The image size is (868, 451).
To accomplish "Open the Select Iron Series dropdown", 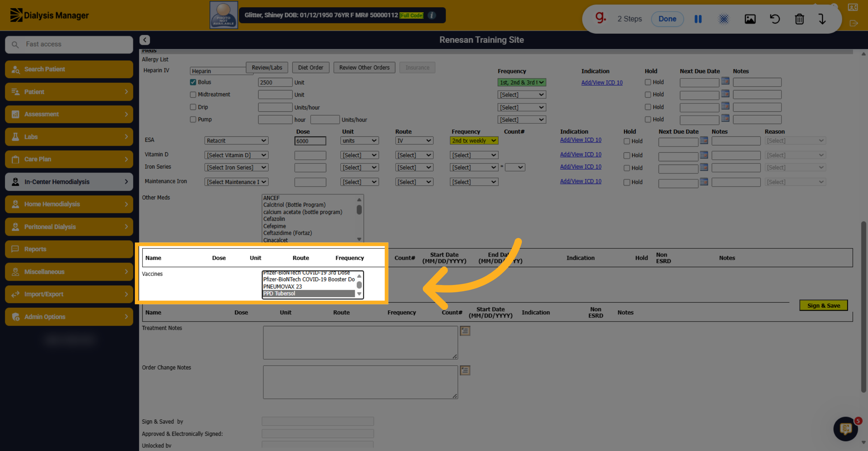I will pos(236,167).
